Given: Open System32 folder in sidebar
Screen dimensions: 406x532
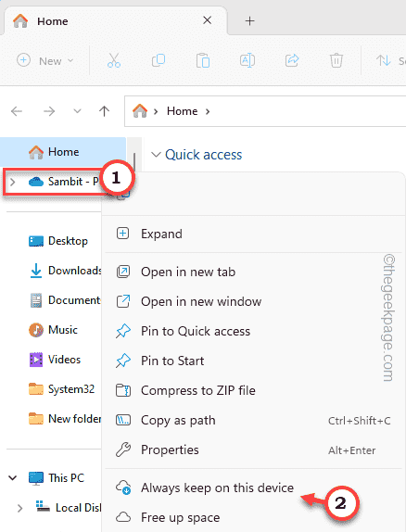Looking at the screenshot, I should tap(62, 389).
